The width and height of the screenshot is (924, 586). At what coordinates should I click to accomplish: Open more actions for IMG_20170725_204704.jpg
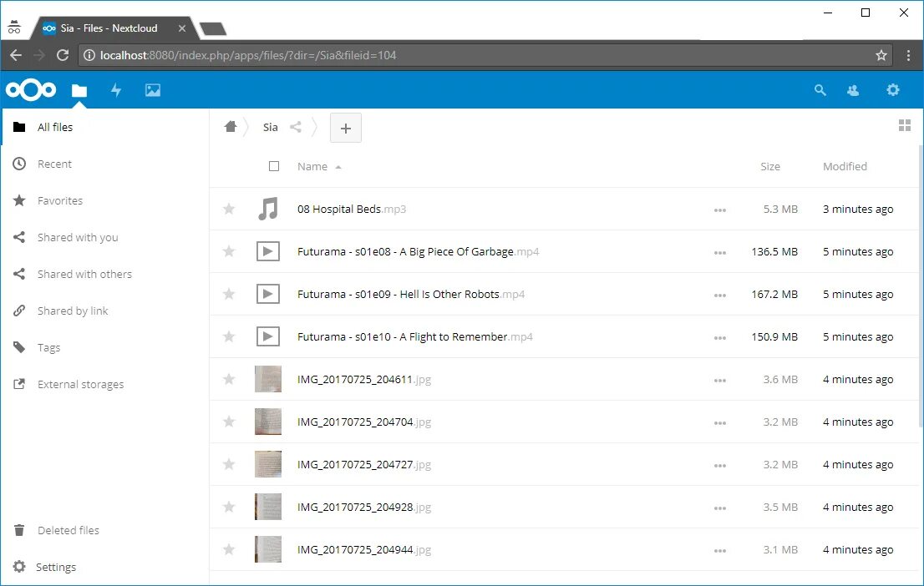click(719, 423)
